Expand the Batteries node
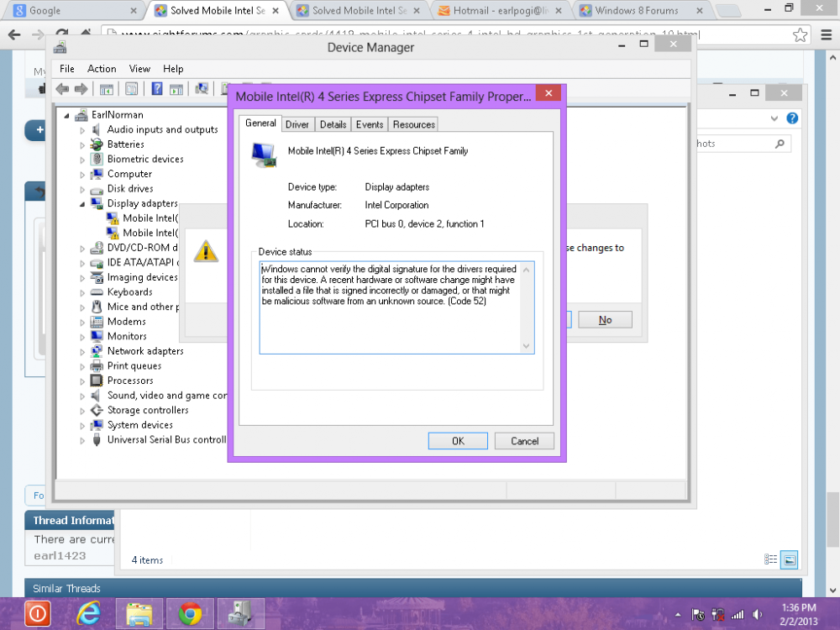The height and width of the screenshot is (630, 840). click(x=82, y=144)
